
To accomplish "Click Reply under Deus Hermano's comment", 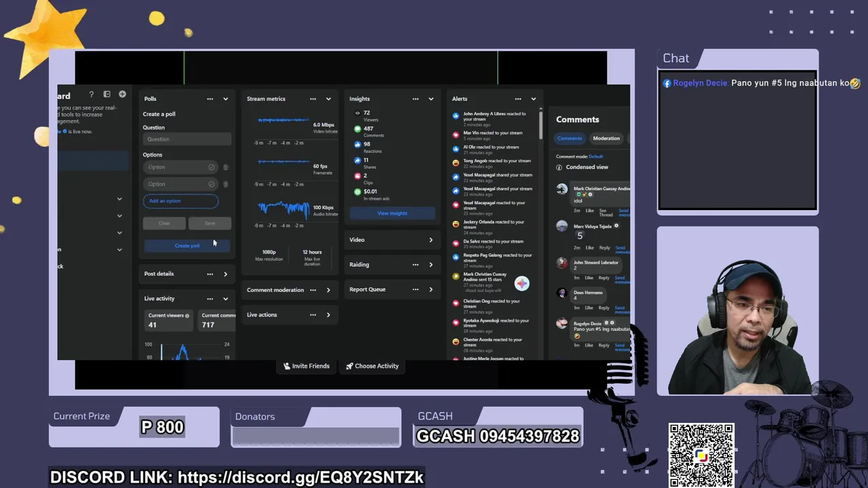I will click(x=604, y=308).
